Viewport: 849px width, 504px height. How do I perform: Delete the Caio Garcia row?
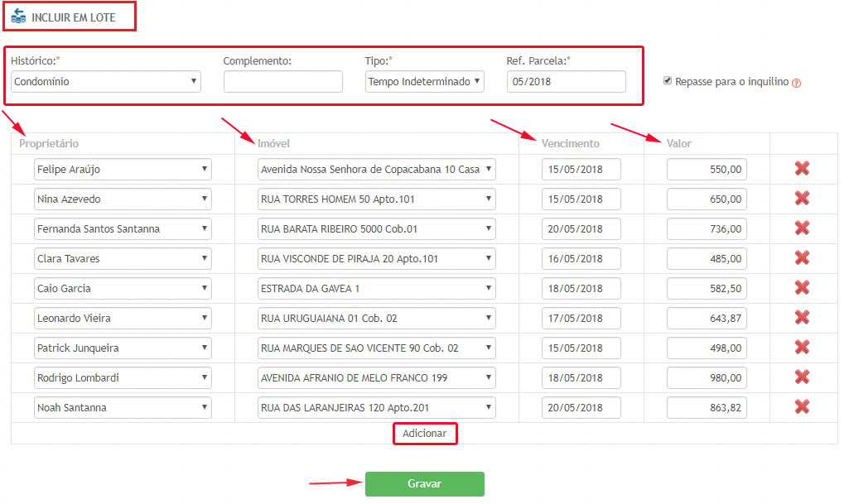[x=801, y=288]
